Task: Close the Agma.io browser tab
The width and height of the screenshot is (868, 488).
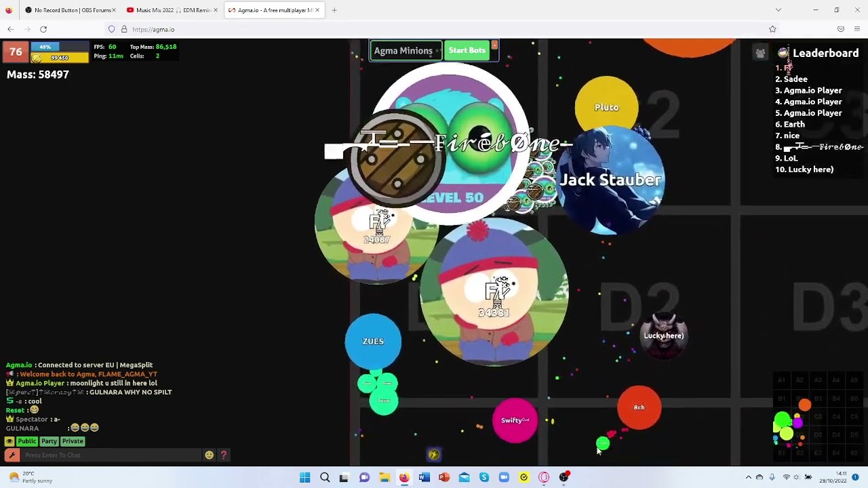Action: tap(317, 10)
